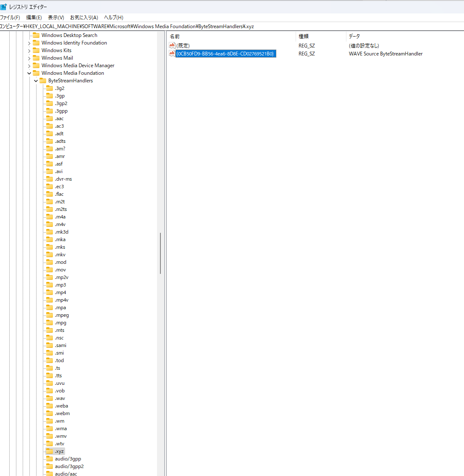Click the .mov folder icon

(50, 270)
